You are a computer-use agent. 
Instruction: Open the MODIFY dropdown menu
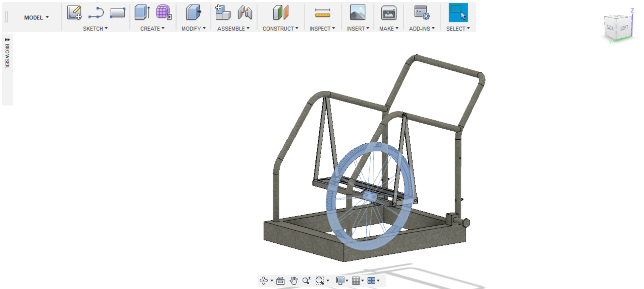(194, 29)
